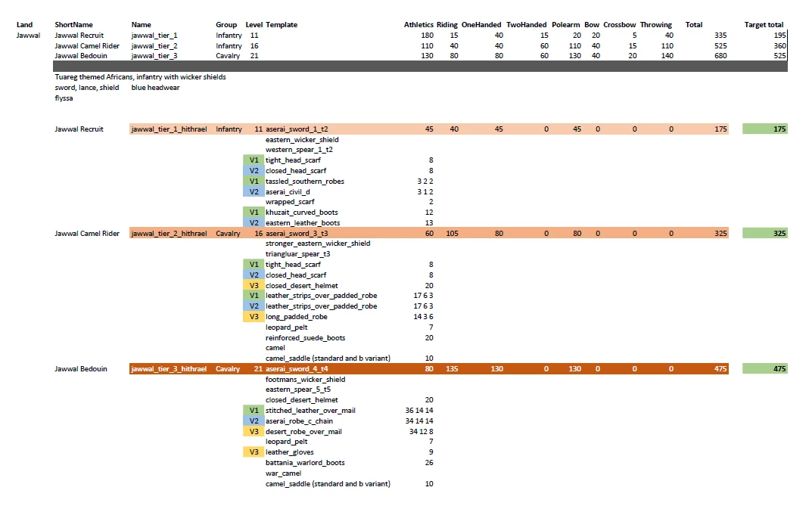Click the Athletics column header
The image size is (812, 509).
pyautogui.click(x=418, y=24)
